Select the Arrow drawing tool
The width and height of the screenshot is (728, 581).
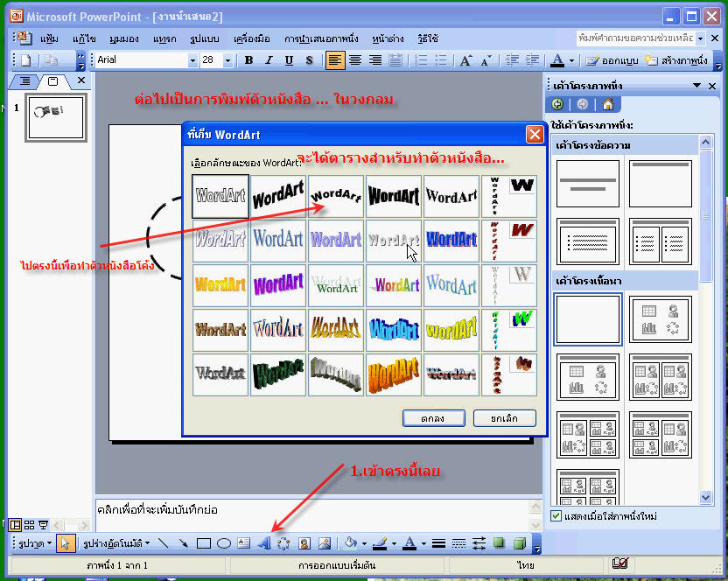184,542
